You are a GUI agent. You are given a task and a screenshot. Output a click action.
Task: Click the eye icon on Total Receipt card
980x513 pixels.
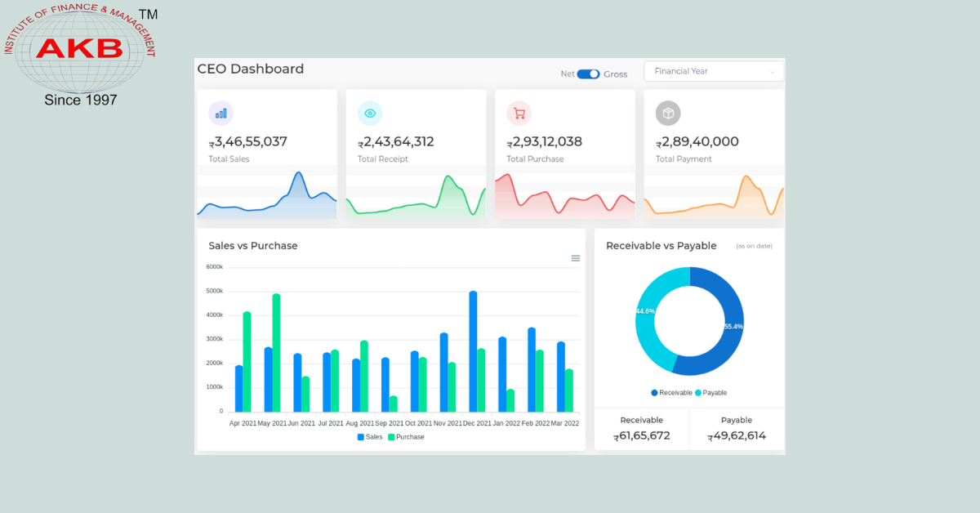pyautogui.click(x=370, y=113)
